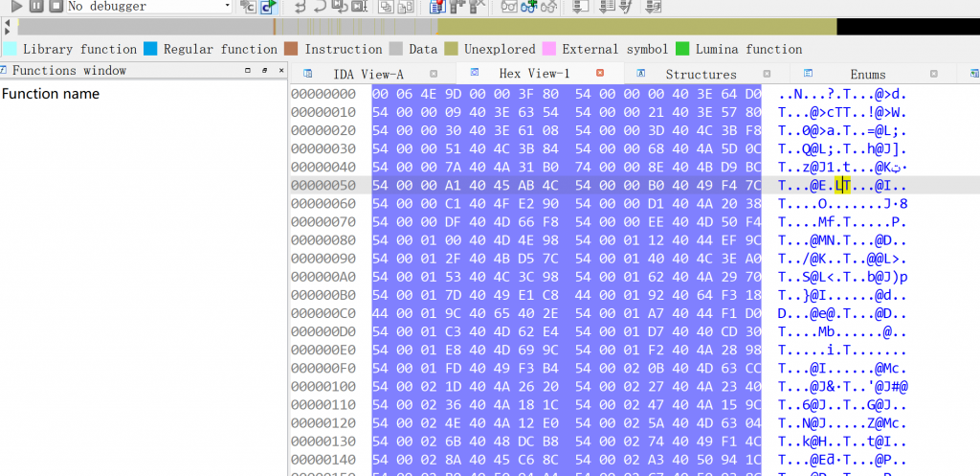
Task: Close the IDA View-A tab
Action: pos(434,73)
